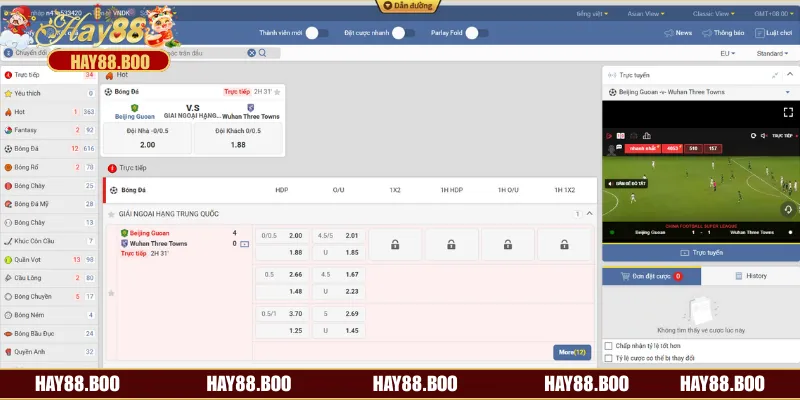Click the live football video thumbnail
800x400 pixels.
point(701,189)
